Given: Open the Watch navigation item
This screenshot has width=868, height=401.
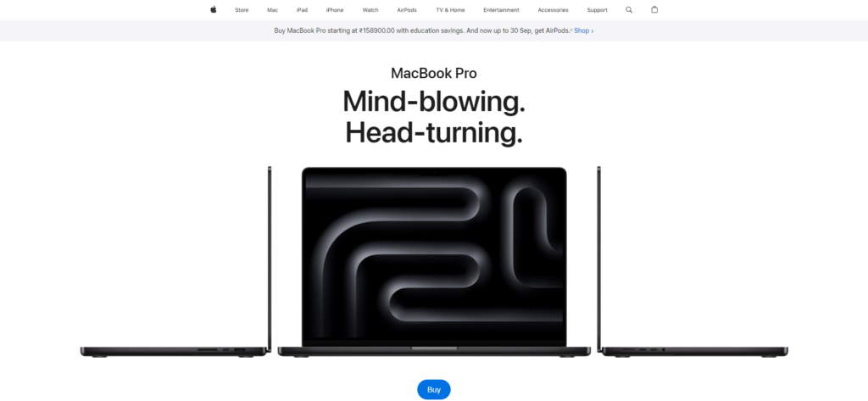Looking at the screenshot, I should tap(370, 10).
